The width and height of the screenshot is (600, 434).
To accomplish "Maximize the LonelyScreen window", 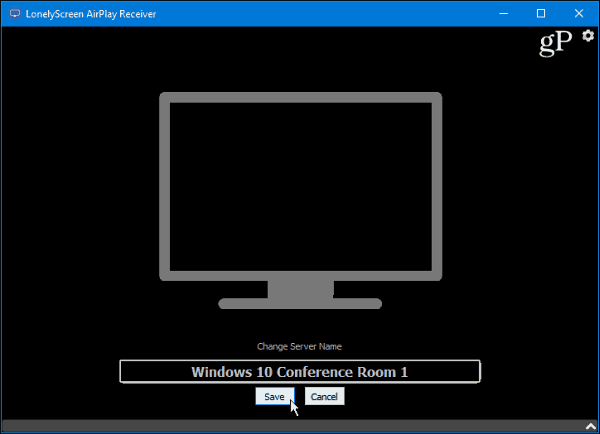I will click(541, 14).
